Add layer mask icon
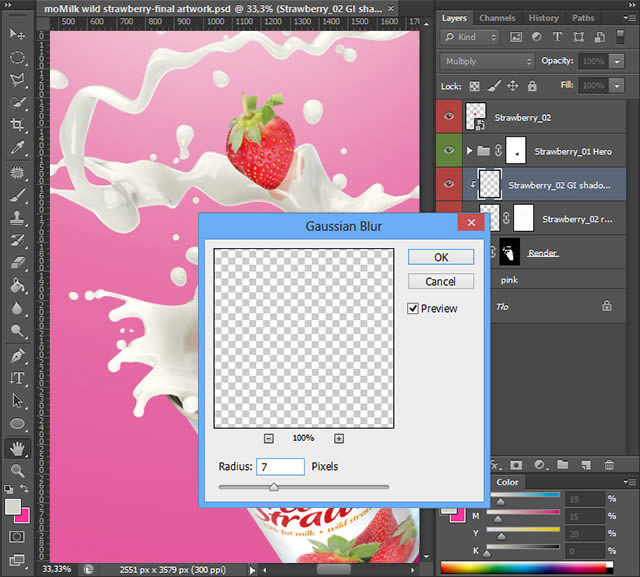Screen dimensions: 640x577 [516, 465]
